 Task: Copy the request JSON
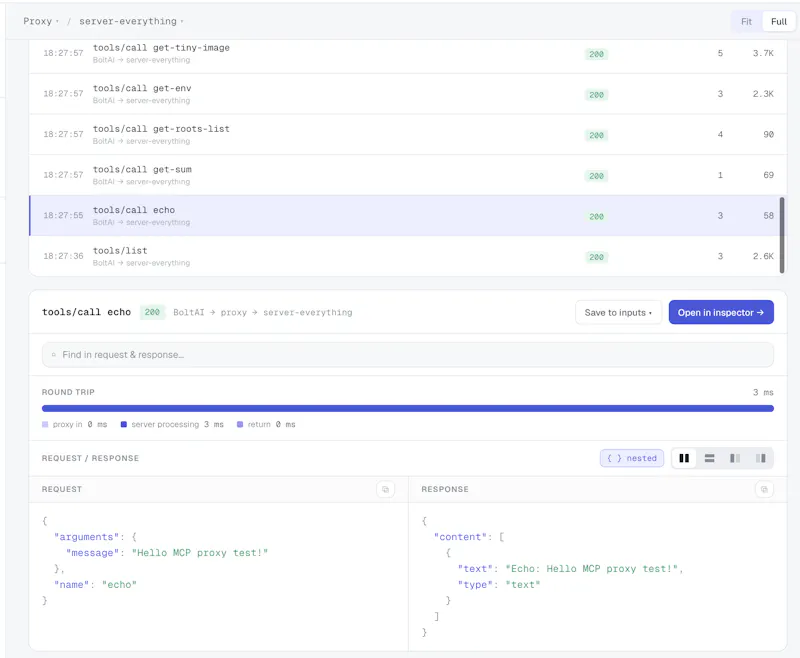click(385, 489)
